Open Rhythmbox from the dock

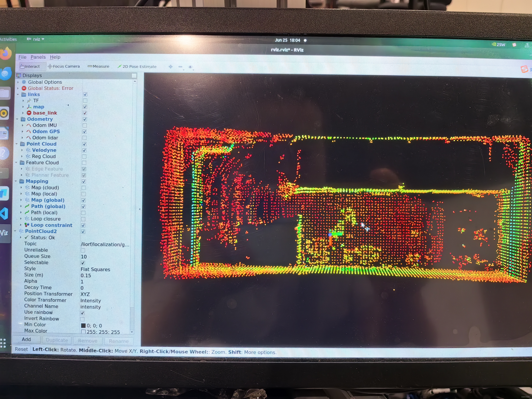click(4, 113)
